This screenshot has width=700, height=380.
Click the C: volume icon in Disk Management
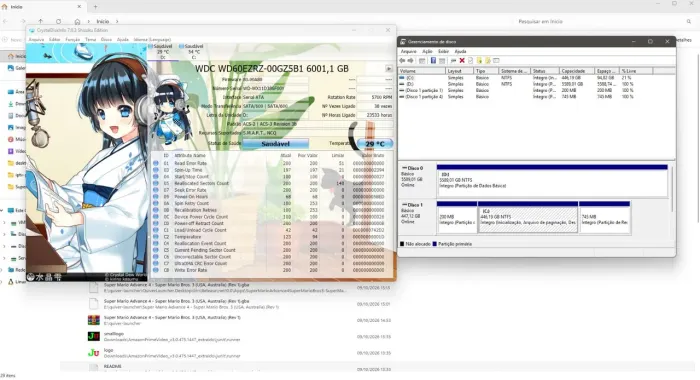point(402,78)
